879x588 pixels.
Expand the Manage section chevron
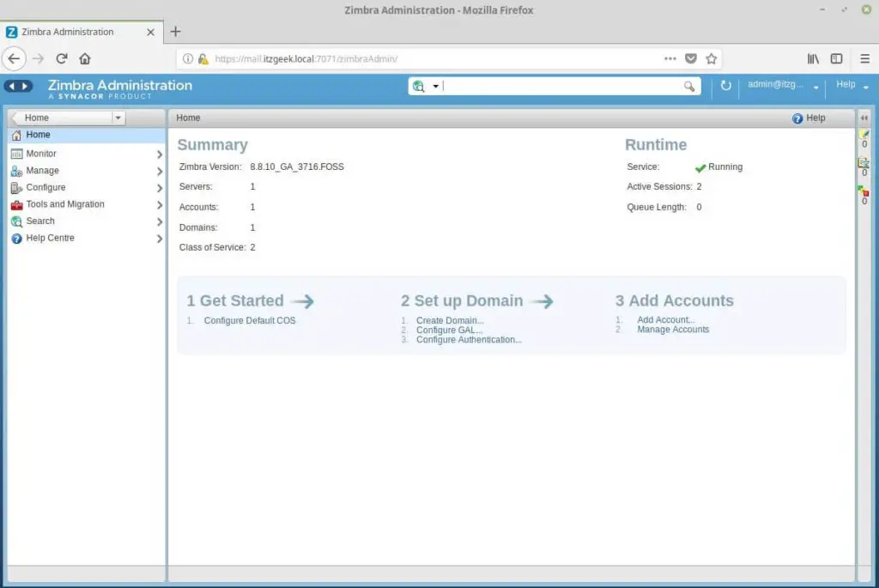click(x=159, y=171)
